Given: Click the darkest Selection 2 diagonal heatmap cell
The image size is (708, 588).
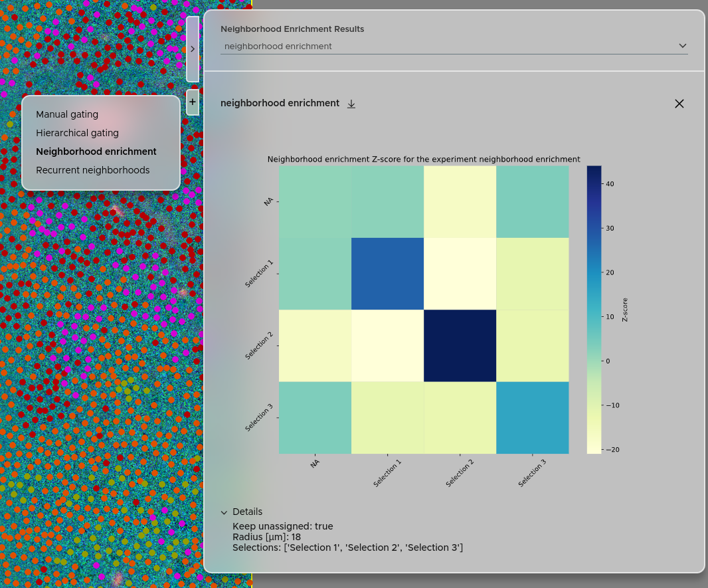Looking at the screenshot, I should tap(460, 345).
